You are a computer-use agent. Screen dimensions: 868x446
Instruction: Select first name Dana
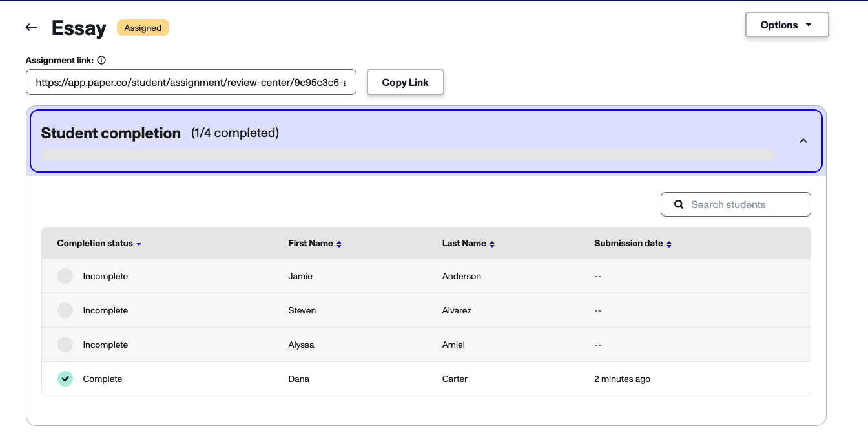pyautogui.click(x=299, y=379)
